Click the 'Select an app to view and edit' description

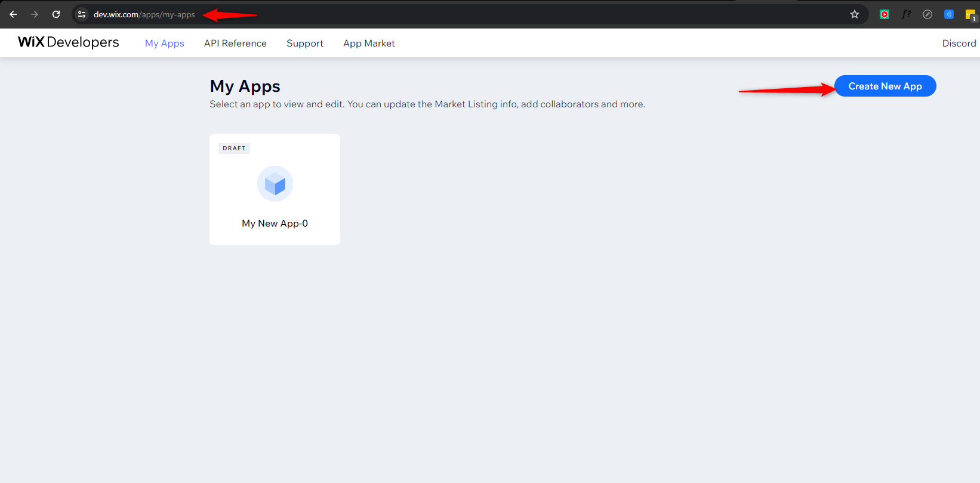tap(427, 104)
